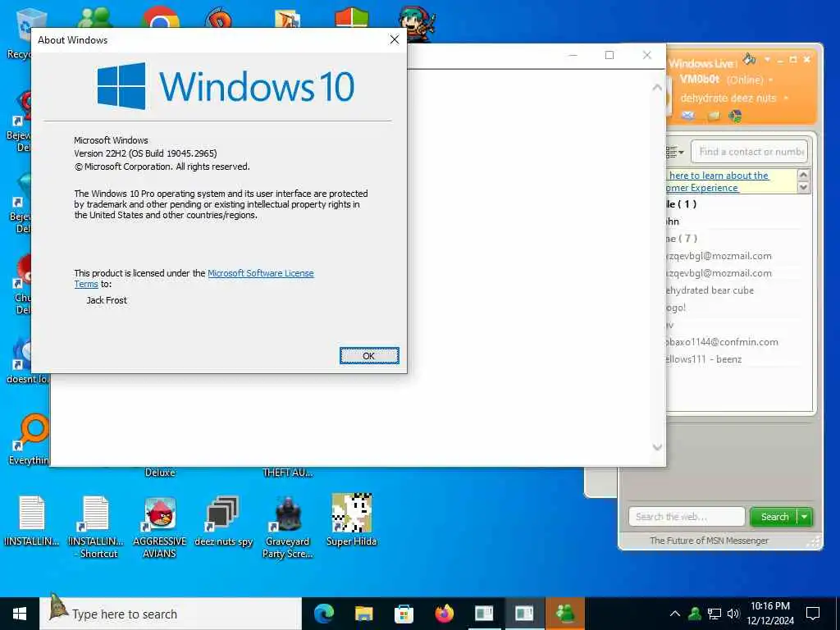Open the notification center icon

(813, 614)
